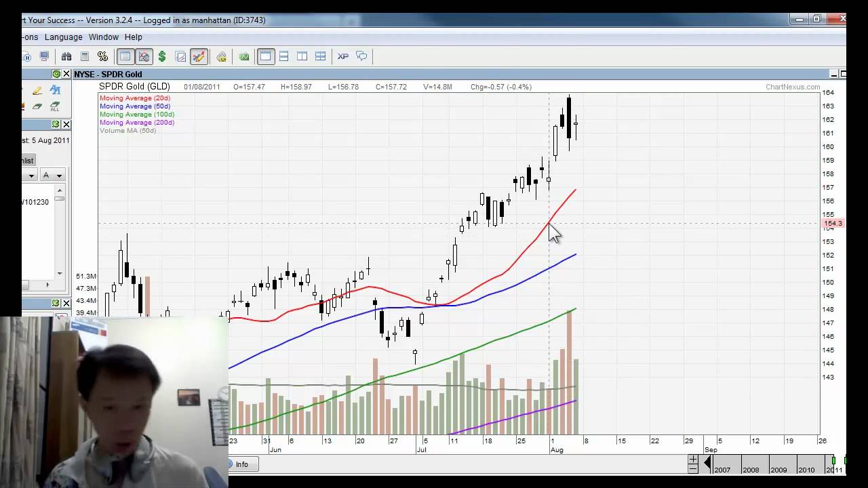This screenshot has width=868, height=488.
Task: Click the yellow house-shaped toolbar icon
Action: pyautogui.click(x=221, y=56)
